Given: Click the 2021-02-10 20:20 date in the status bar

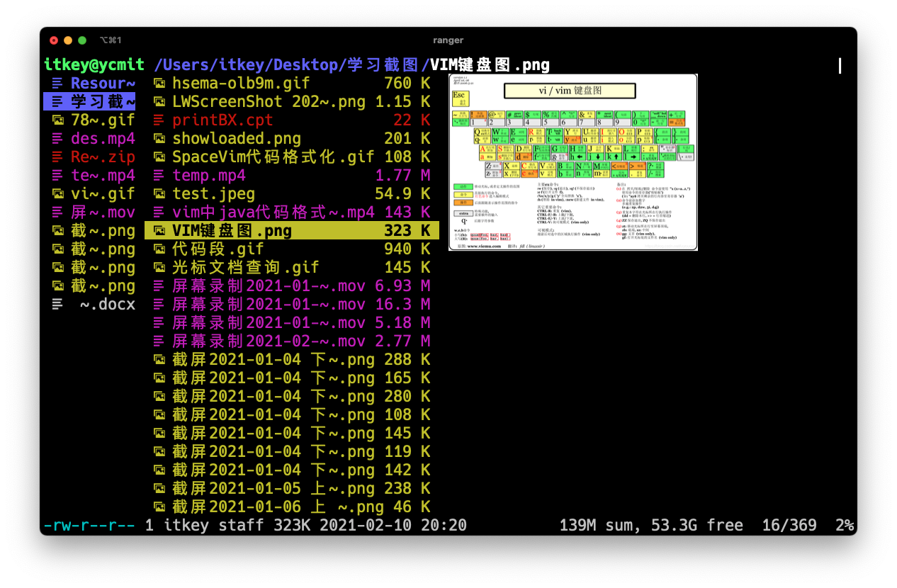Looking at the screenshot, I should (393, 526).
